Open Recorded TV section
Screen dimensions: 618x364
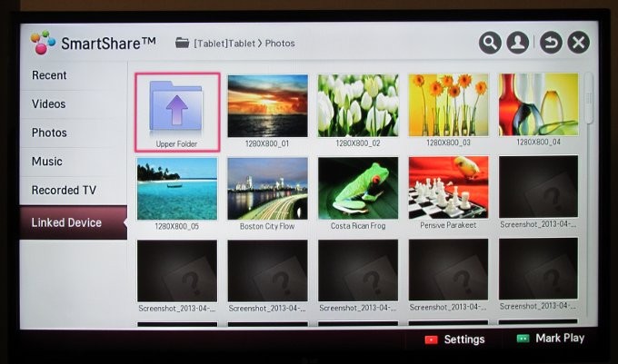(74, 190)
